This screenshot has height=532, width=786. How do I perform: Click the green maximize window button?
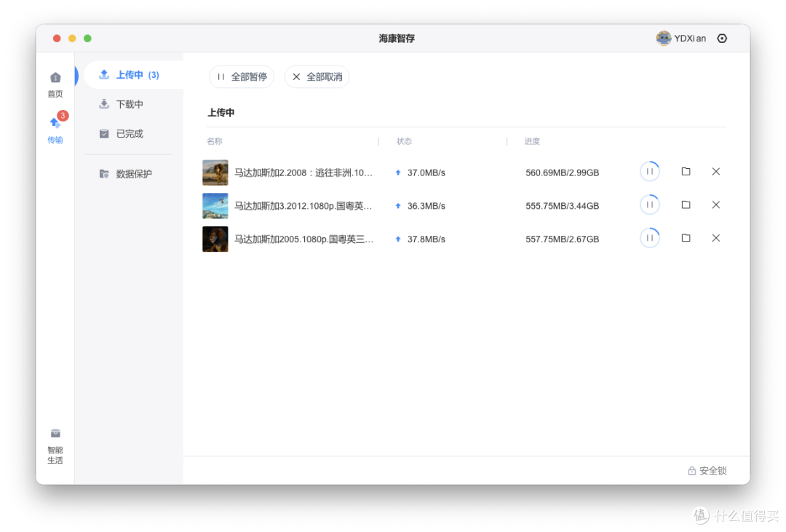click(x=88, y=38)
